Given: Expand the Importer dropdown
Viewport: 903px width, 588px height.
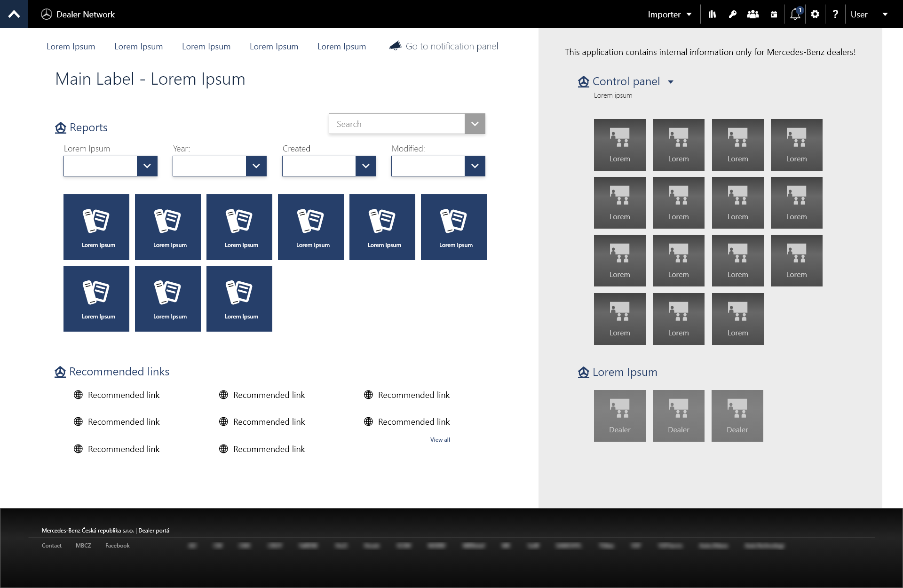Looking at the screenshot, I should 670,14.
